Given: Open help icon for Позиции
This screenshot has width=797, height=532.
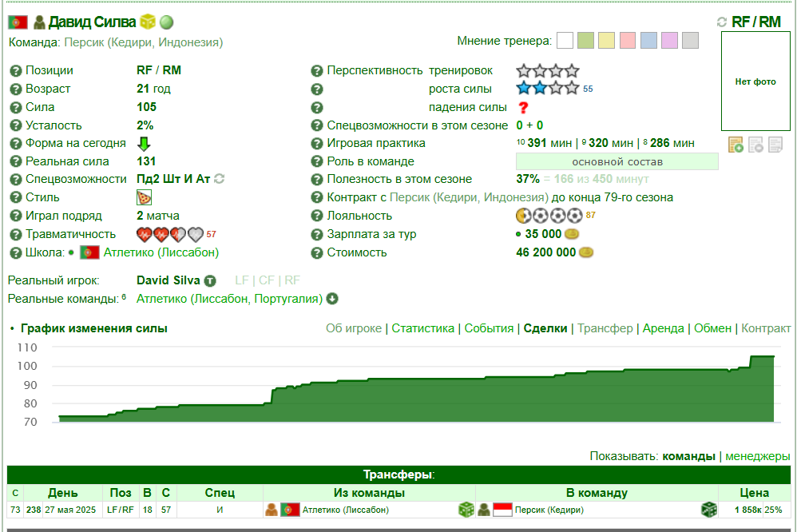Looking at the screenshot, I should [x=16, y=71].
